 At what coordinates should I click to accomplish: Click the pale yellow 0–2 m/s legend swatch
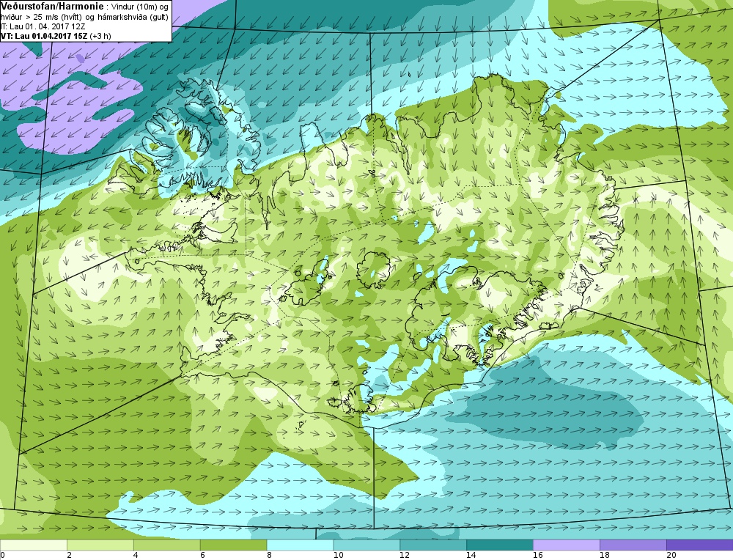[x=34, y=545]
